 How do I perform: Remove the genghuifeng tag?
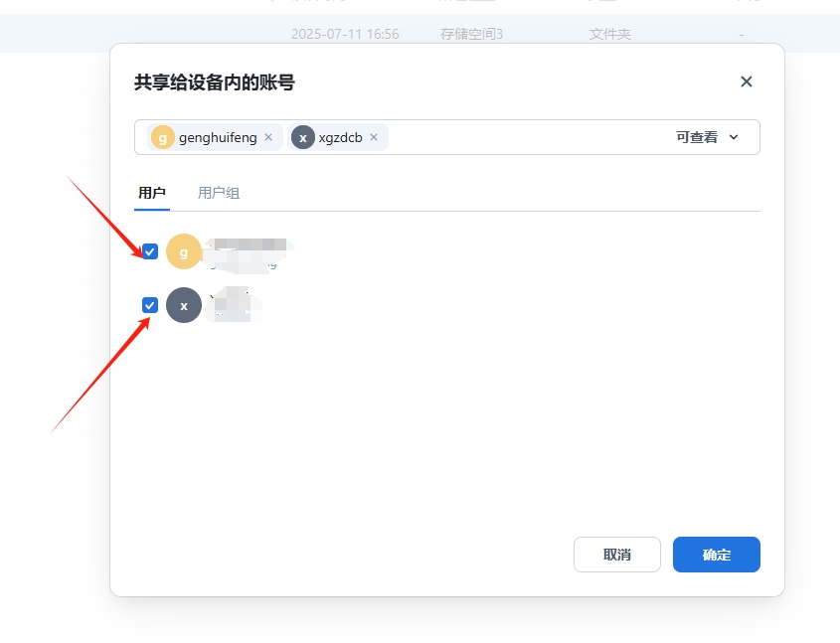pyautogui.click(x=268, y=137)
